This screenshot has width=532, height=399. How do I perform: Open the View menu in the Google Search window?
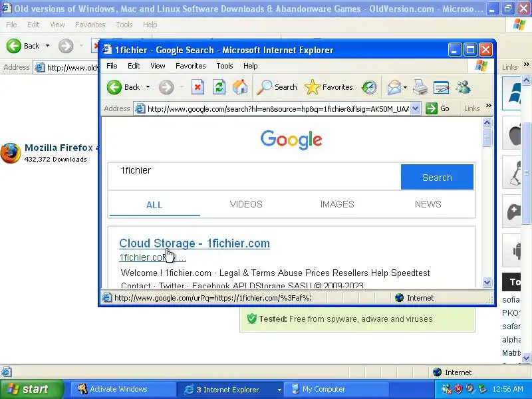(x=158, y=66)
